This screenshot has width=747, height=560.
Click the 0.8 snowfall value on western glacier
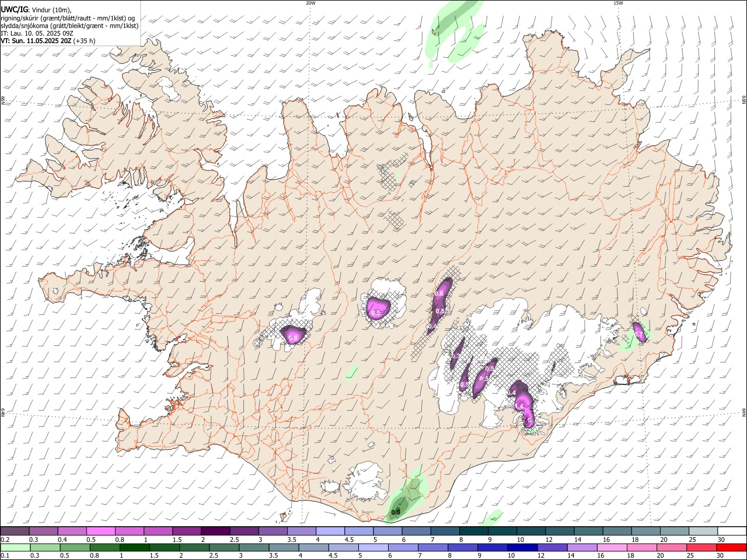point(294,338)
